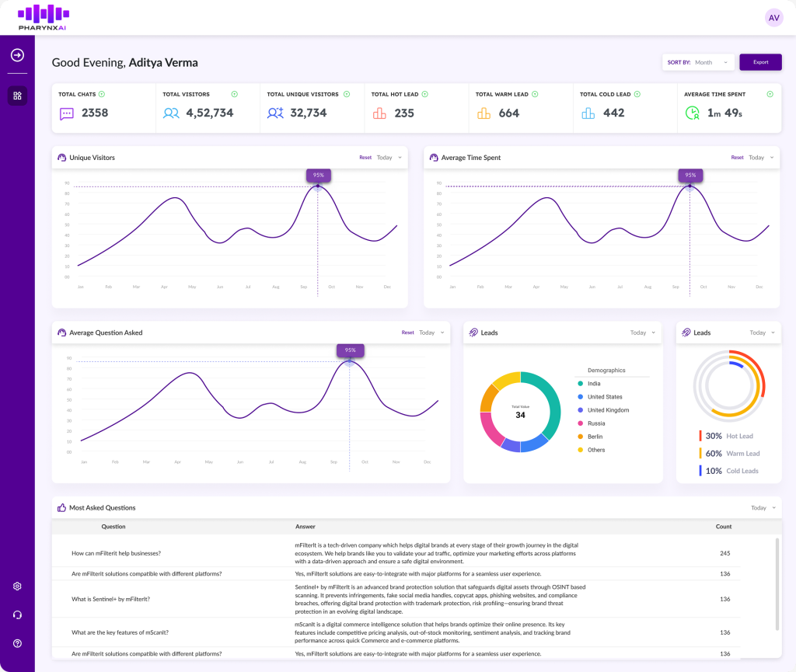
Task: Open the dashboard grid icon in sidebar
Action: (17, 96)
